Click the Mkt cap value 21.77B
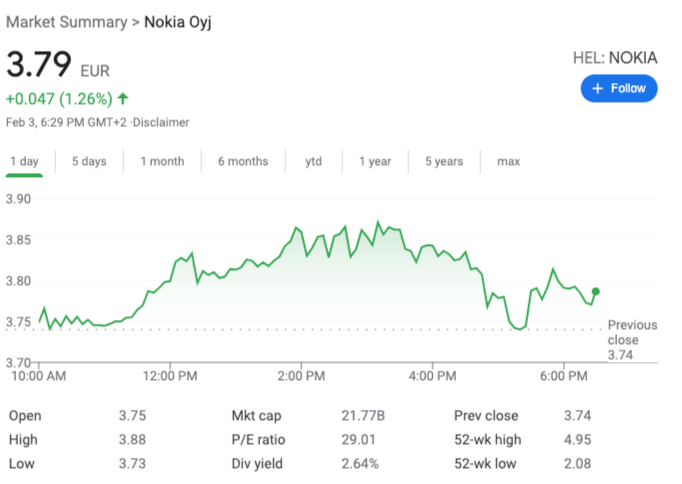Viewport: 682px width, 484px height. tap(363, 415)
